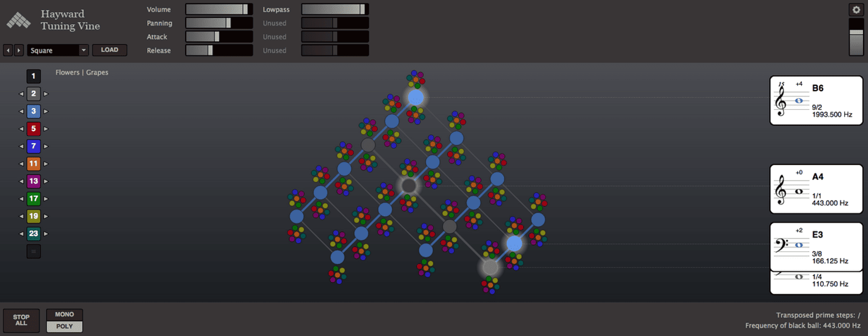Toggle prime 17 button

33,199
